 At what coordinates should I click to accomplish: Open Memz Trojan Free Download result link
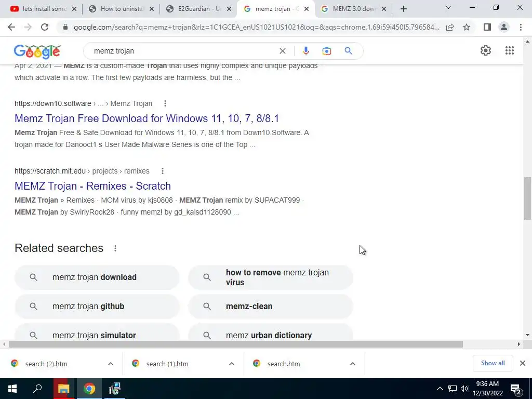147,118
